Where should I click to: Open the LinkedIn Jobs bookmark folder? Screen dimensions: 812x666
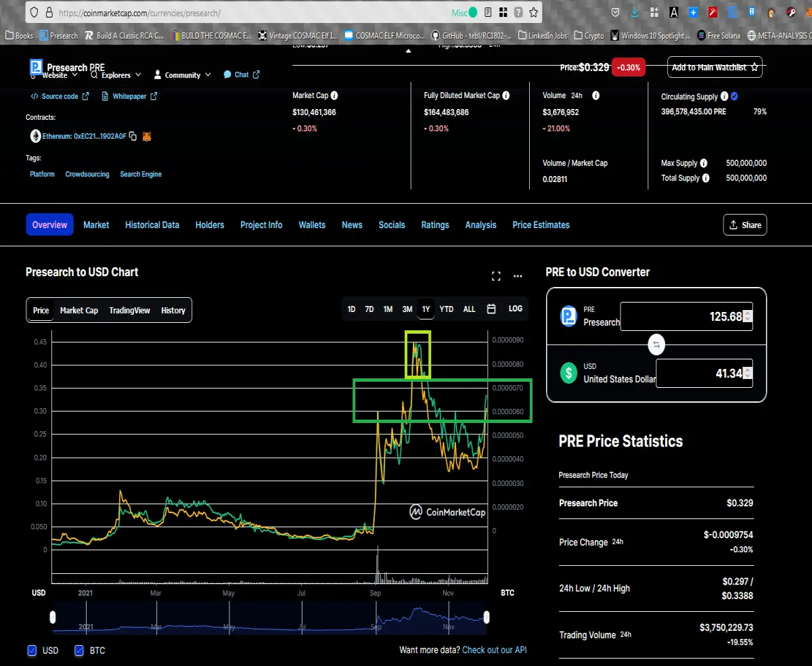pos(543,35)
